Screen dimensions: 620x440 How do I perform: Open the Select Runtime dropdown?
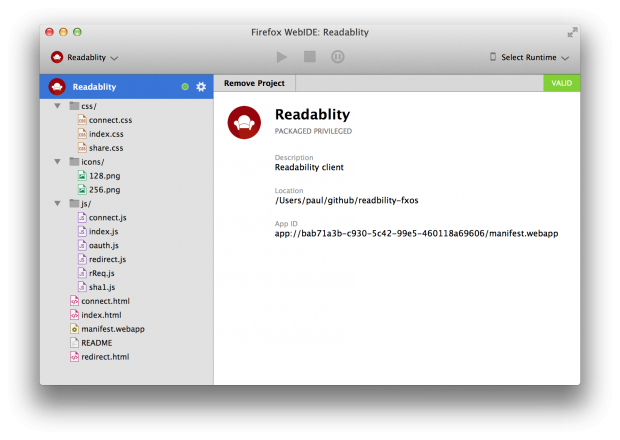coord(529,57)
